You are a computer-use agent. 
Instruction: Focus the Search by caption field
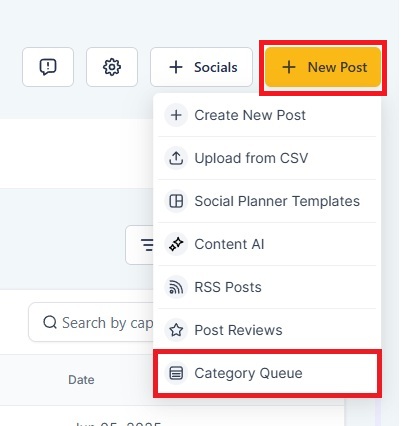pyautogui.click(x=91, y=322)
